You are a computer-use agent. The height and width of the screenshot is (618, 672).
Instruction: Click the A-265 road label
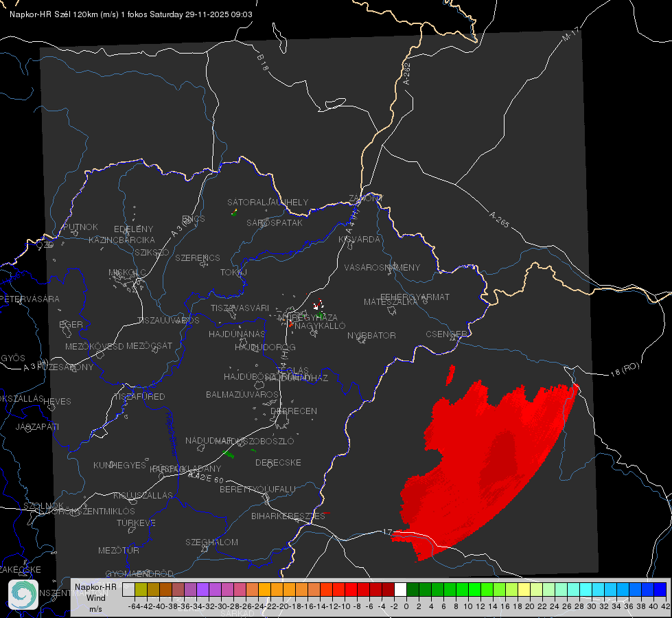499,219
